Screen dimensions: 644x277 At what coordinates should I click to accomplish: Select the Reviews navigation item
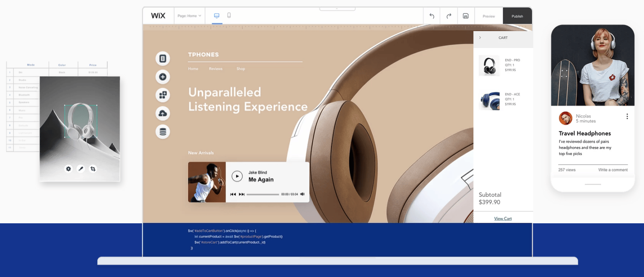(x=216, y=69)
